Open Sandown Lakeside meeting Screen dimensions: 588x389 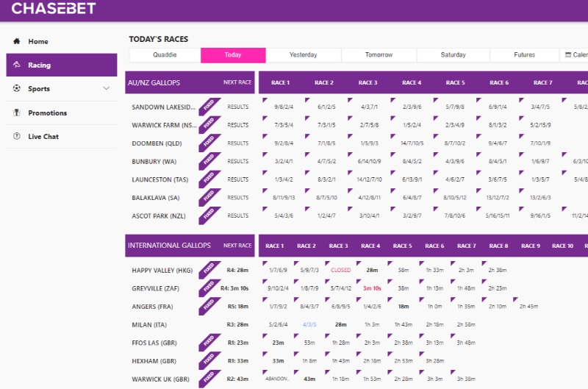coord(163,107)
